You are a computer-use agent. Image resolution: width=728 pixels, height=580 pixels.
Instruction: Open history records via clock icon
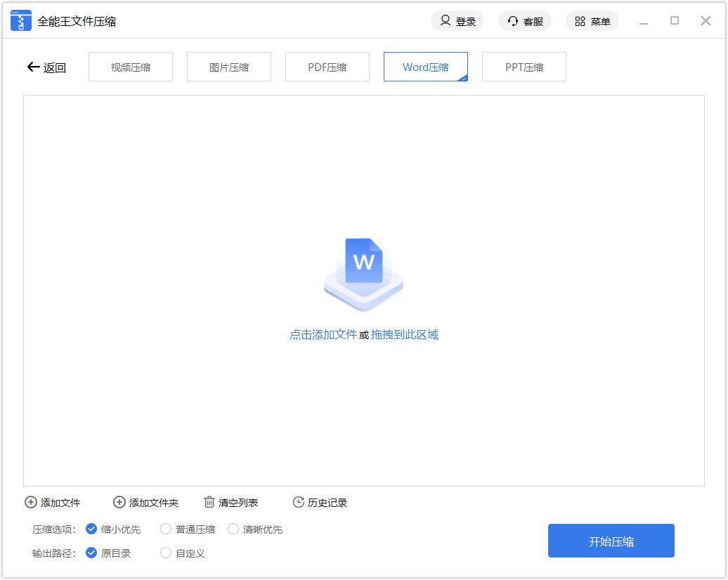[x=299, y=502]
